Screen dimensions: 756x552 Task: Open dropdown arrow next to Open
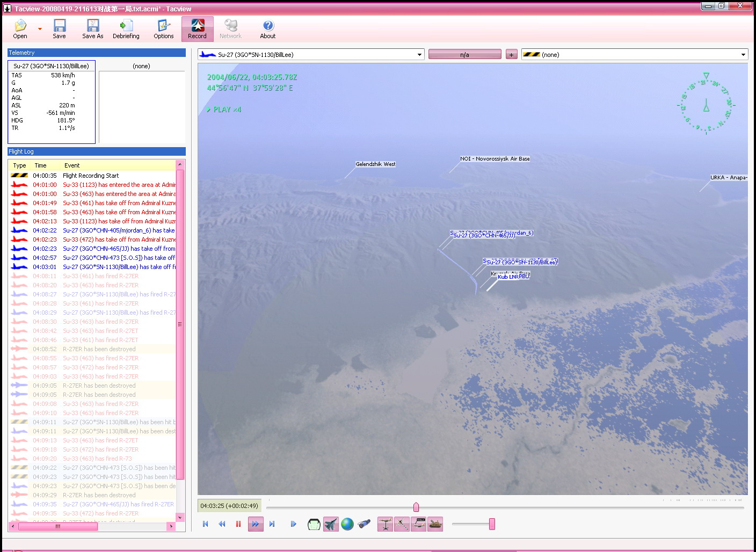(x=40, y=29)
